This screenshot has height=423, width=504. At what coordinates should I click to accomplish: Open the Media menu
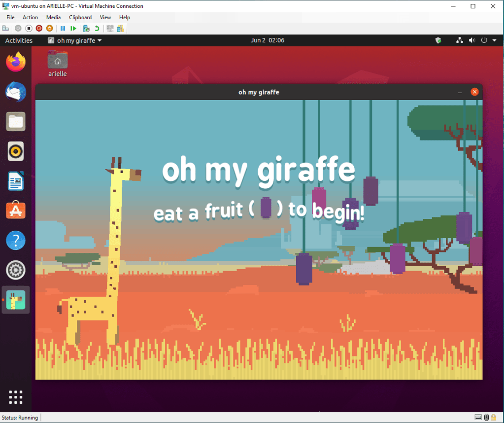[53, 17]
